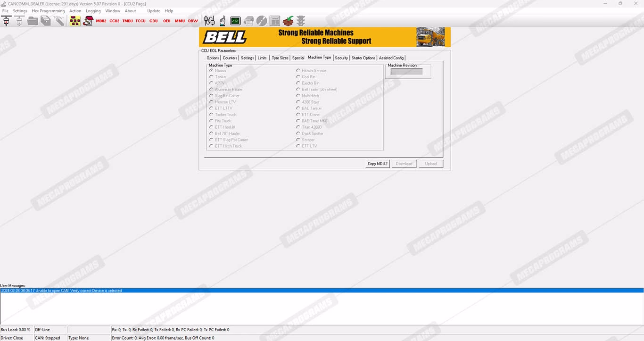Select the Tanker machine type
Image resolution: width=644 pixels, height=341 pixels.
pos(211,77)
